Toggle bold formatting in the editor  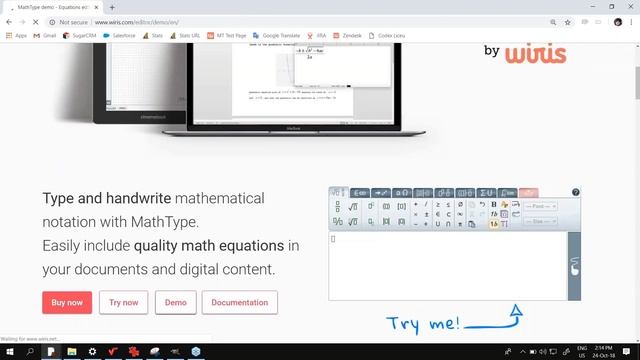494,204
